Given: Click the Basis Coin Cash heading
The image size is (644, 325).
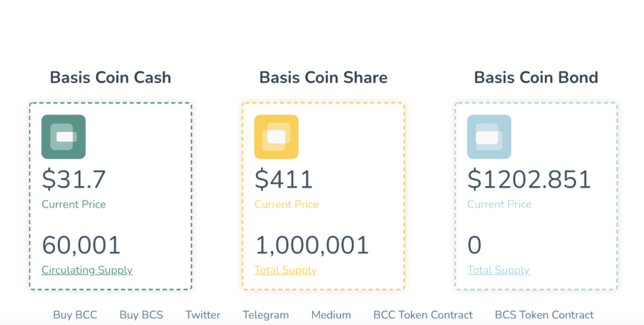Looking at the screenshot, I should point(110,78).
